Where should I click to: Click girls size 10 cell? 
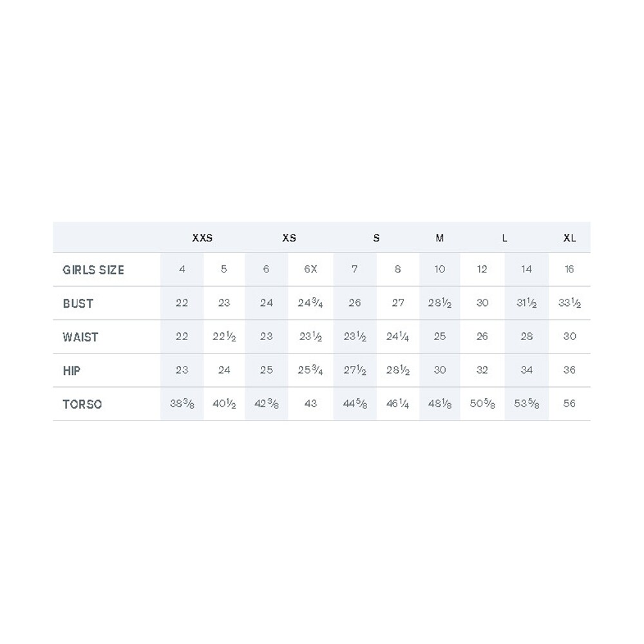pos(440,269)
